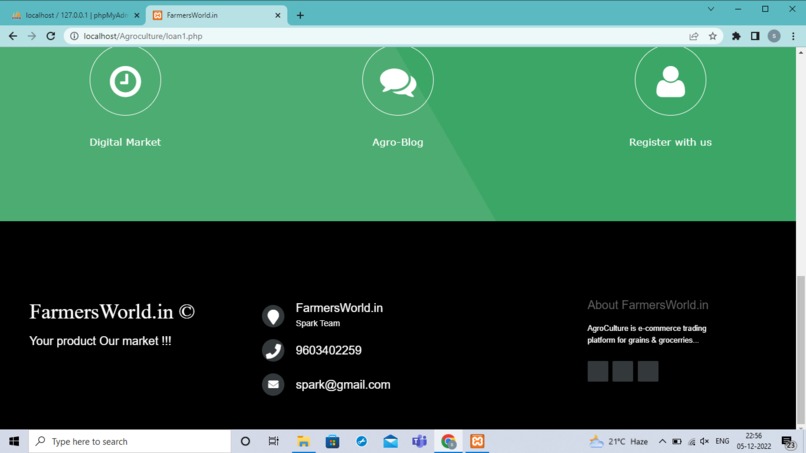Click the Spark Team text

point(318,323)
